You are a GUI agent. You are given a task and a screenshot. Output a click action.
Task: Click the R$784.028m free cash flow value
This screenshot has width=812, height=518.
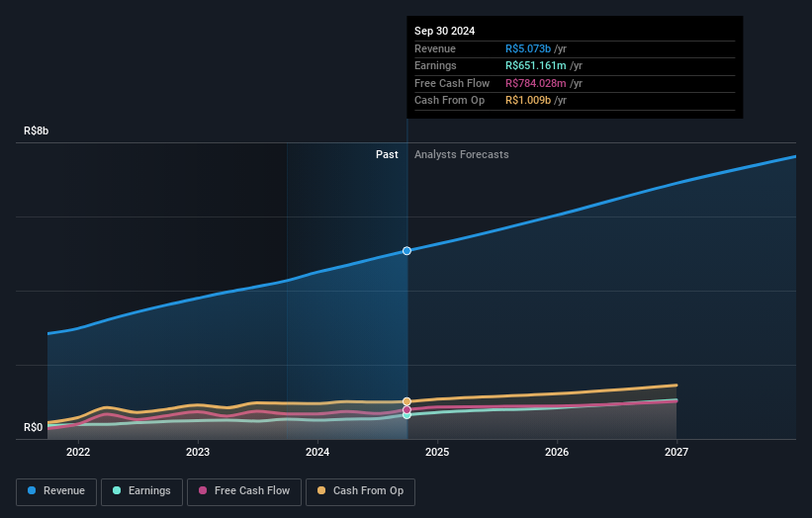click(535, 83)
